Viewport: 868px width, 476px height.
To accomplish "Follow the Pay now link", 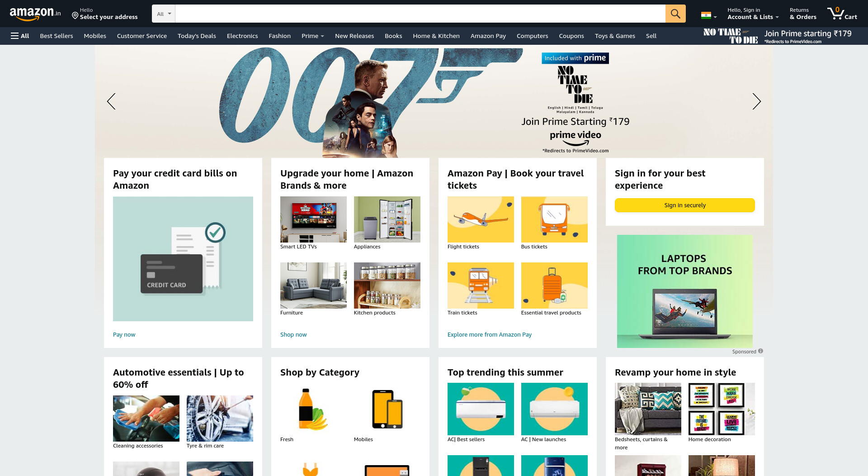I will tap(124, 334).
